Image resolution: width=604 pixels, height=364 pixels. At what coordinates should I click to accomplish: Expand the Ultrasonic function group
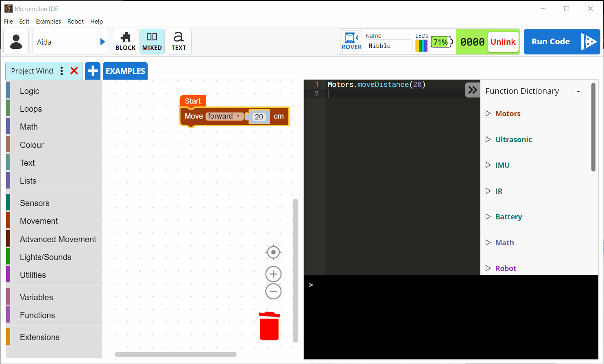[513, 140]
